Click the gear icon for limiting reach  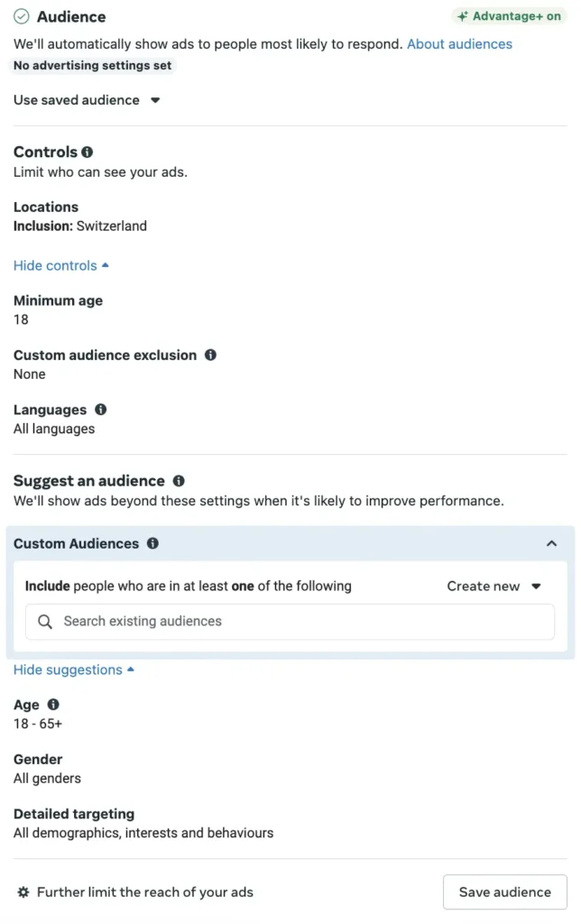(23, 892)
